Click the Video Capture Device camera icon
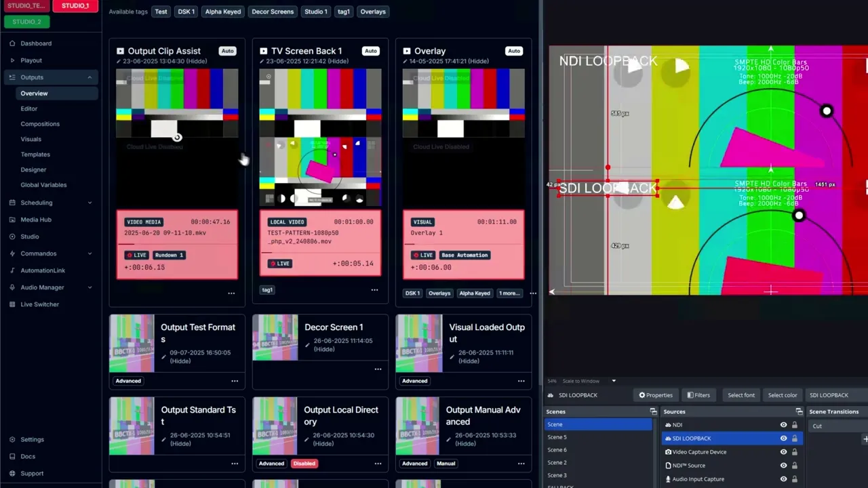Screen dimensions: 868x488 [668, 452]
